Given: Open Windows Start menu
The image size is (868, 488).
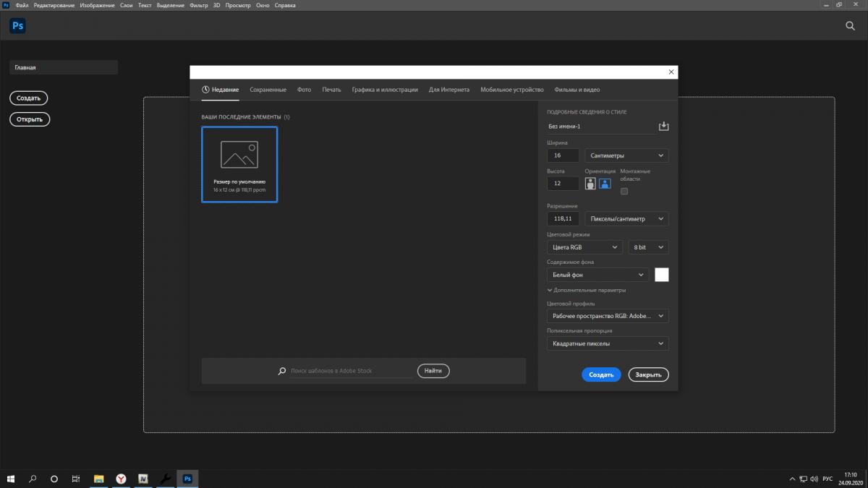Looking at the screenshot, I should tap(11, 479).
